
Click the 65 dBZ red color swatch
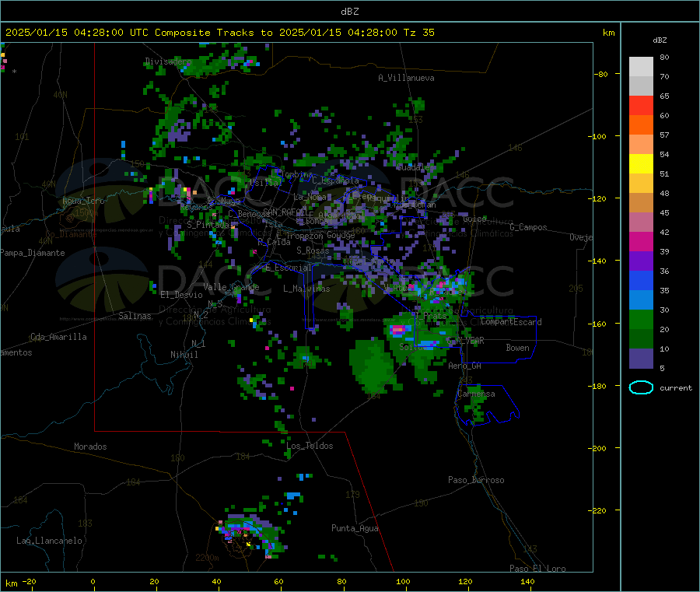tap(641, 105)
